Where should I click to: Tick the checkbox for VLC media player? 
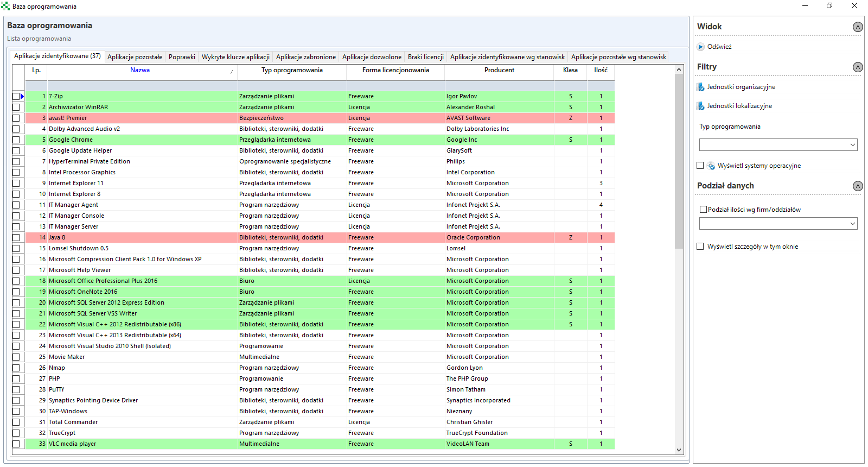16,444
